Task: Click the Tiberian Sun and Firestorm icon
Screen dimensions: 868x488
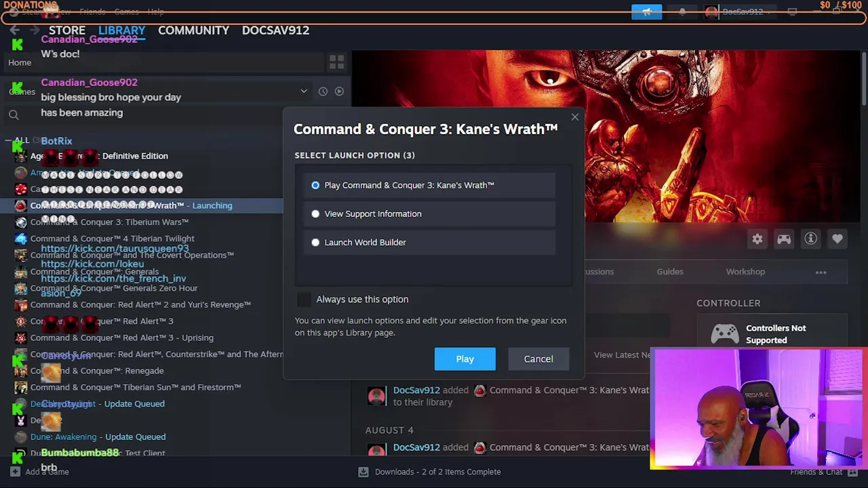Action: (21, 387)
